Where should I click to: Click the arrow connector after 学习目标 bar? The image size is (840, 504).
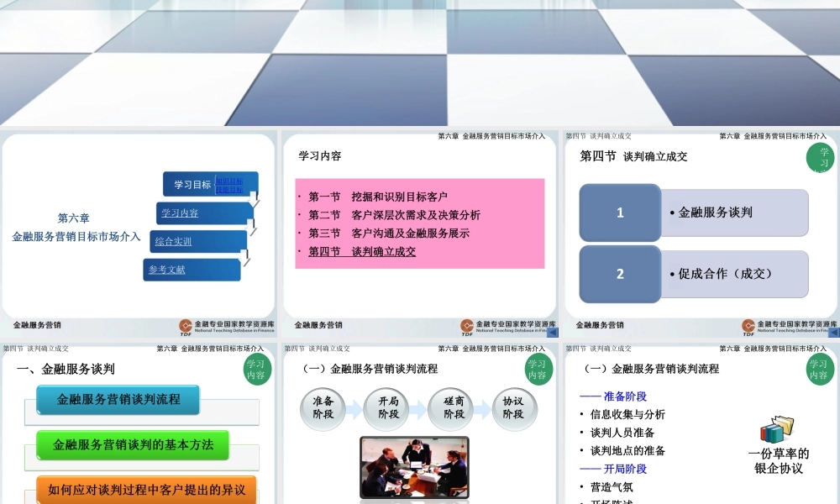(x=253, y=199)
